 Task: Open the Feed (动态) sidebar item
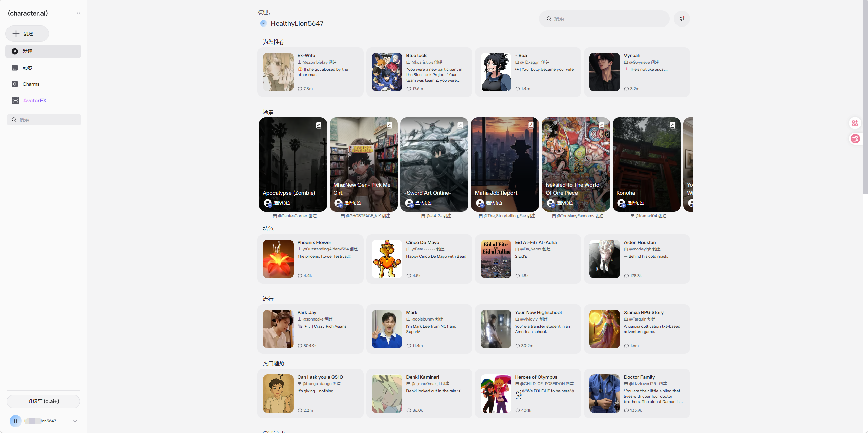click(44, 68)
